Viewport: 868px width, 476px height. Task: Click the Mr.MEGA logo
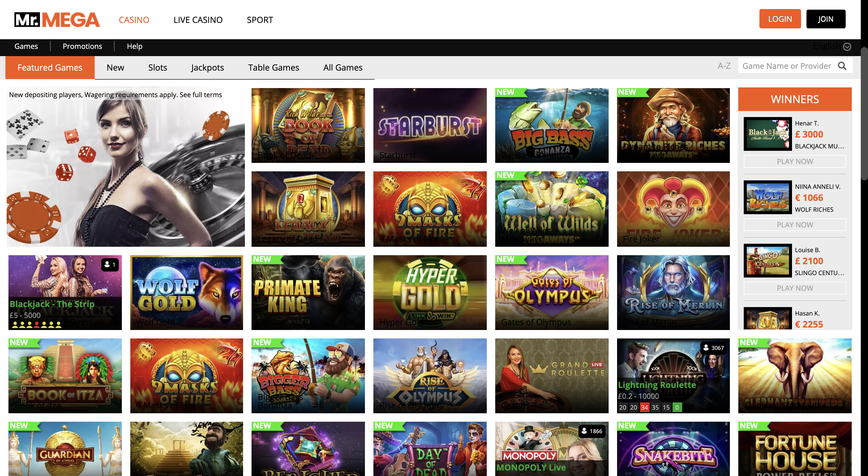click(57, 20)
